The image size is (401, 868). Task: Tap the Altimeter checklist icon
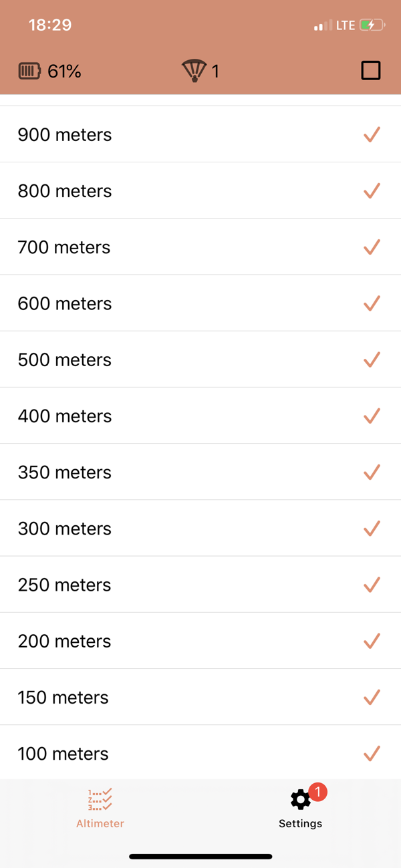(x=100, y=799)
